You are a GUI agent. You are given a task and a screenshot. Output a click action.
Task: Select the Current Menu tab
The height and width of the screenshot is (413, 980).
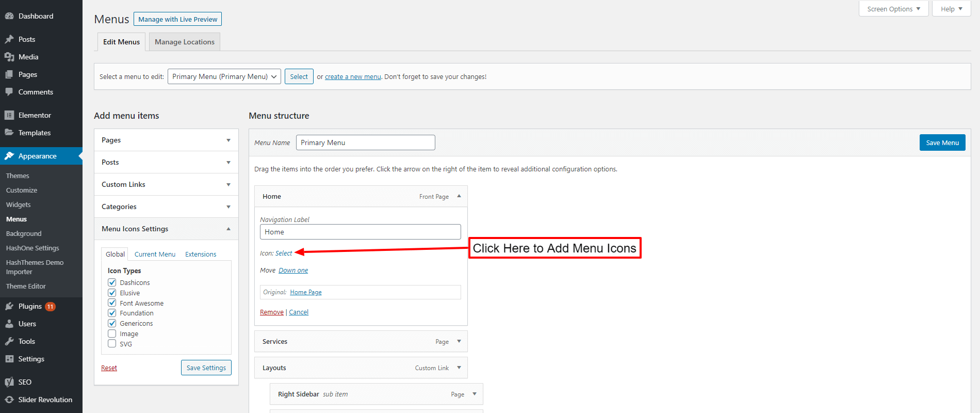155,254
